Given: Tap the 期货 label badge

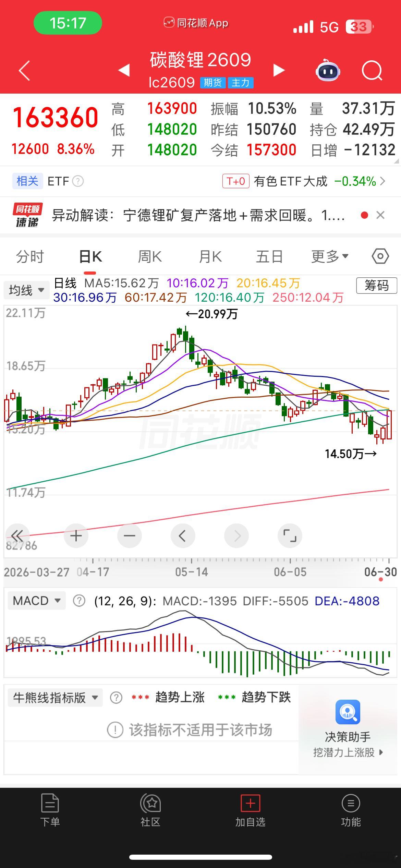Looking at the screenshot, I should 213,83.
